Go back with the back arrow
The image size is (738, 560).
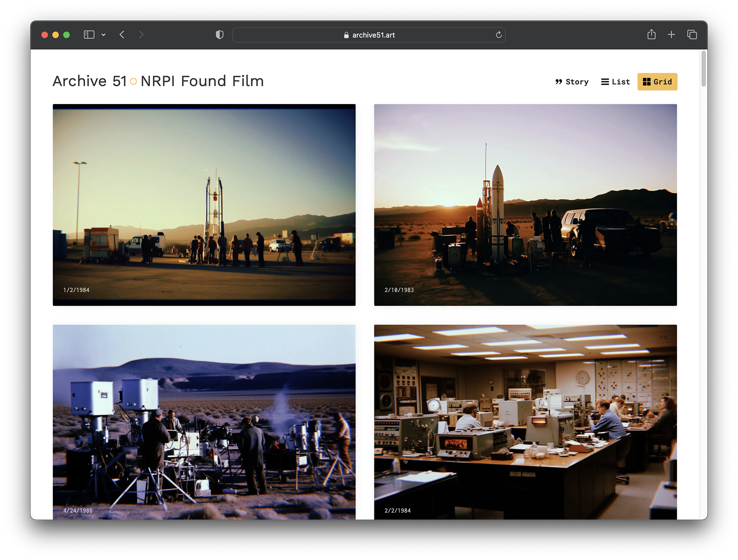click(122, 35)
